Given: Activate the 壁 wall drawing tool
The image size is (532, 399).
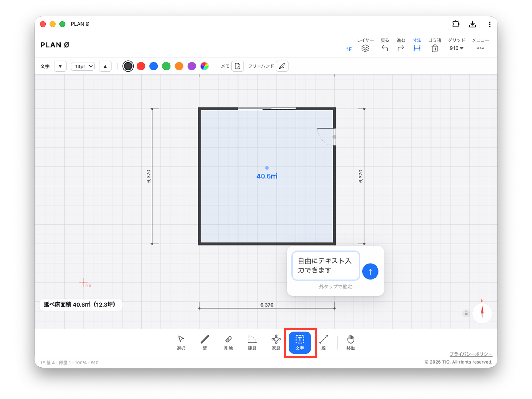Looking at the screenshot, I should point(205,342).
